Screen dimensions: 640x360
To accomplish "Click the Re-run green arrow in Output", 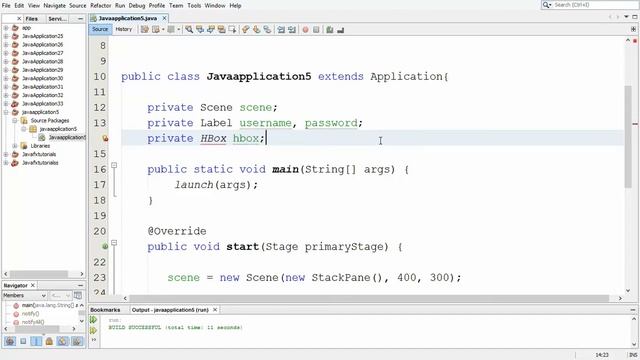I will (x=93, y=320).
